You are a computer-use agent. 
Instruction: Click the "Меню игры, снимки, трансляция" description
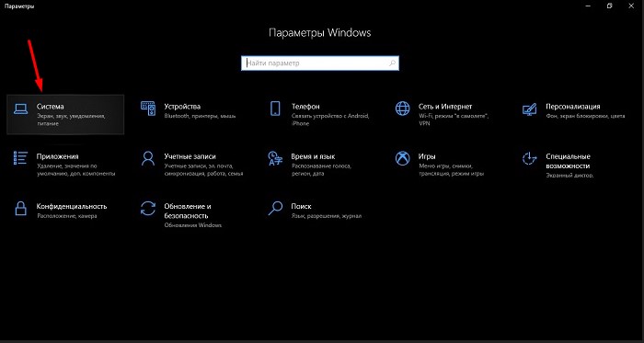pyautogui.click(x=452, y=170)
